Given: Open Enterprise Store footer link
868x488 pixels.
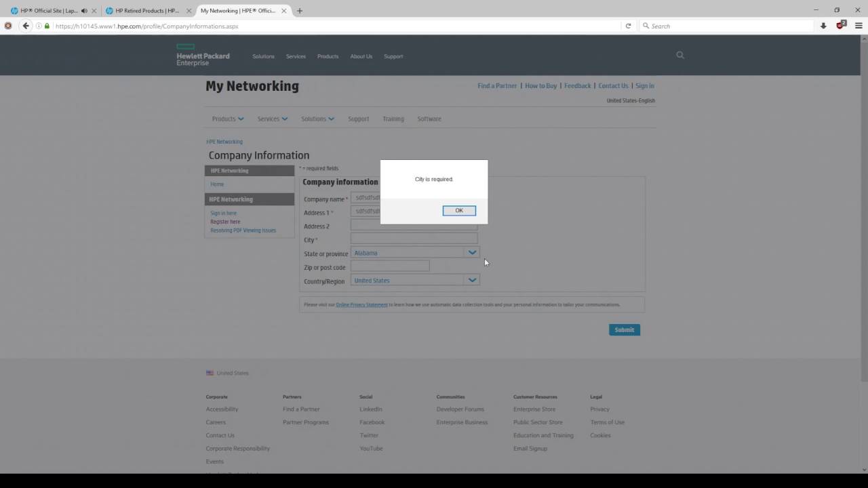Looking at the screenshot, I should (534, 409).
